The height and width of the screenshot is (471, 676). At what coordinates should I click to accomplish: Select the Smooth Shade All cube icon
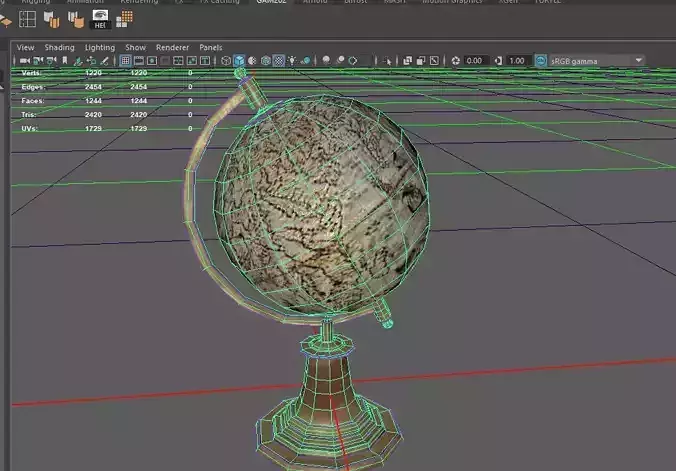tap(239, 61)
